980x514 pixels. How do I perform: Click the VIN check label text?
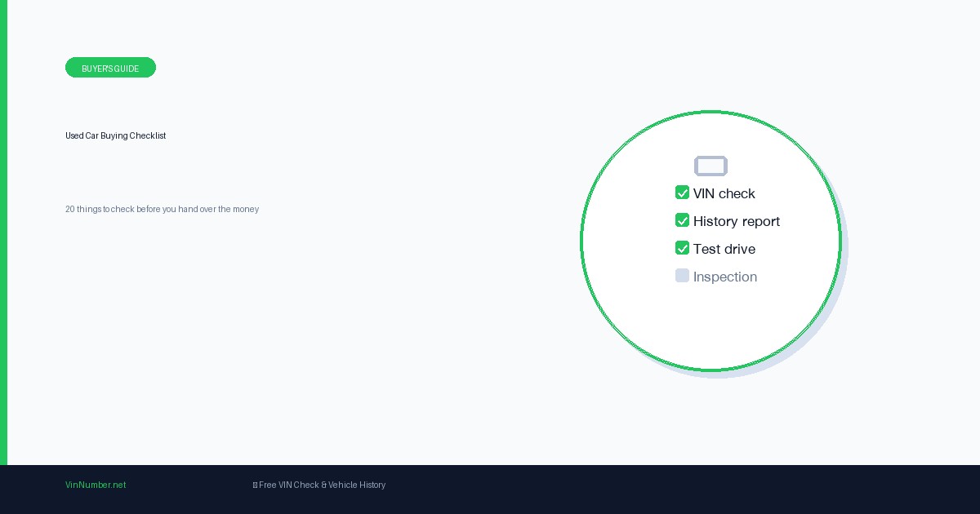pyautogui.click(x=724, y=193)
